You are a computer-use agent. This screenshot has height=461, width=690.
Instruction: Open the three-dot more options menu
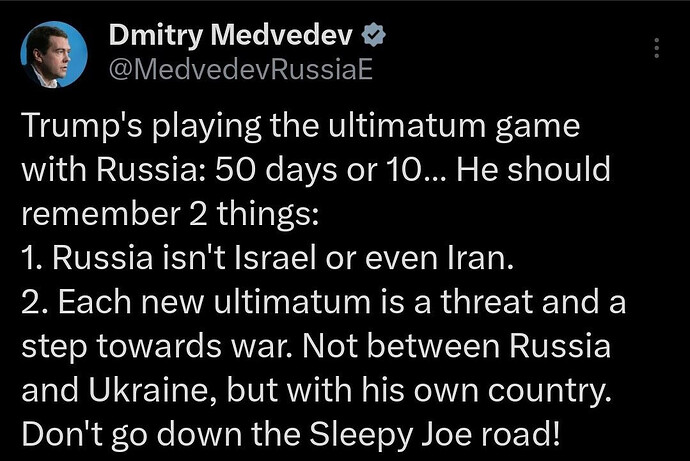point(656,48)
